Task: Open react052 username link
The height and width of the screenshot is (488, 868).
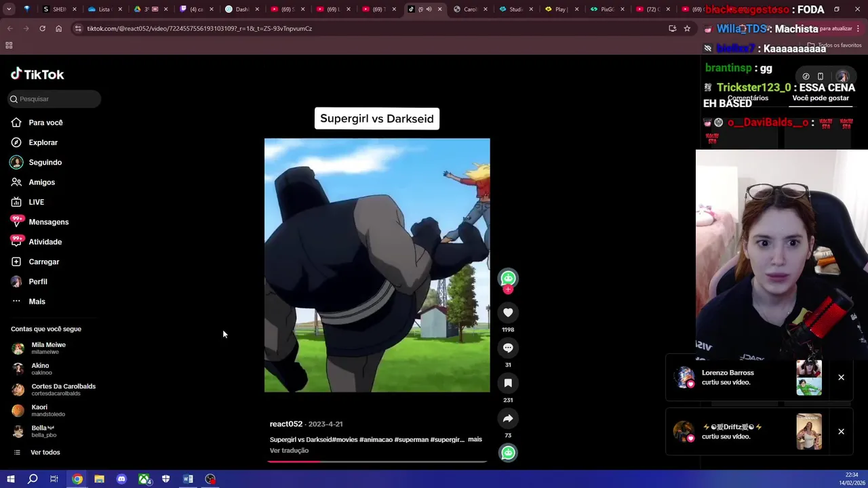Action: click(x=286, y=424)
